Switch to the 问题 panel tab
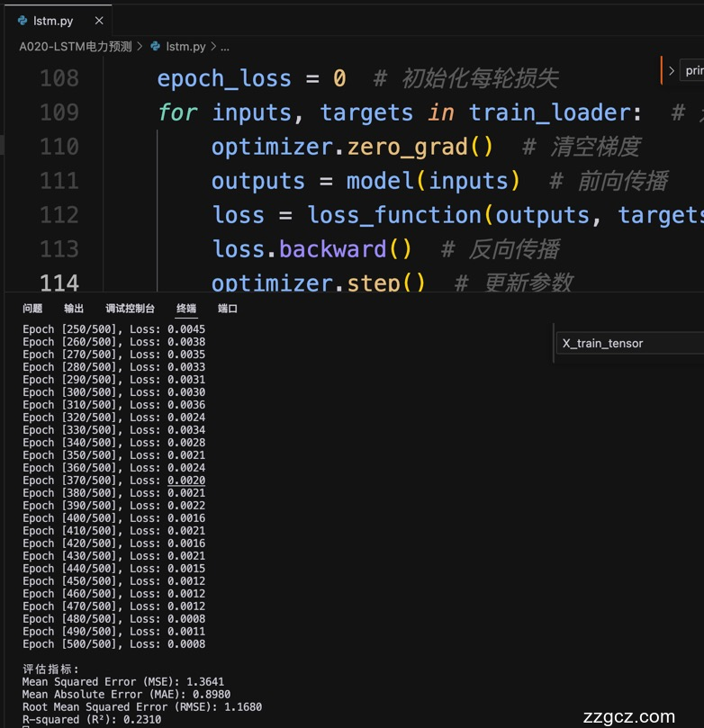Image resolution: width=704 pixels, height=728 pixels. tap(32, 309)
